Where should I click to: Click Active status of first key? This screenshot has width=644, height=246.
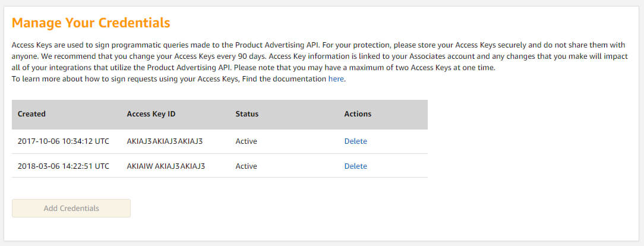click(246, 141)
